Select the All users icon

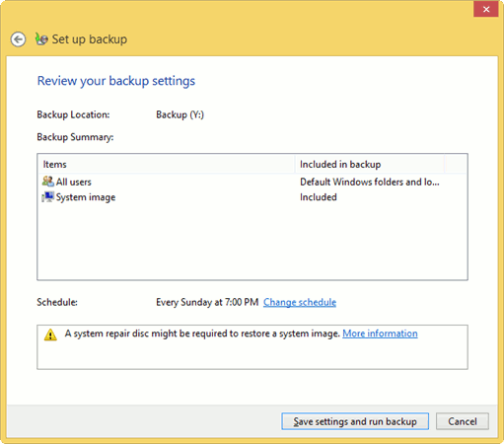pos(48,182)
